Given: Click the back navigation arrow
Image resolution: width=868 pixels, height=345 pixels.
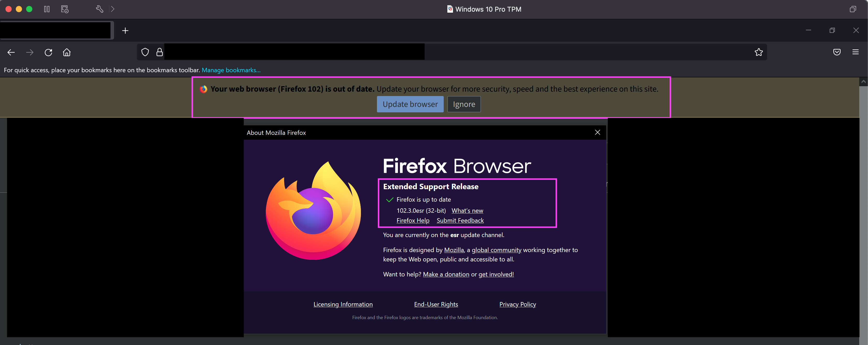Looking at the screenshot, I should 11,52.
